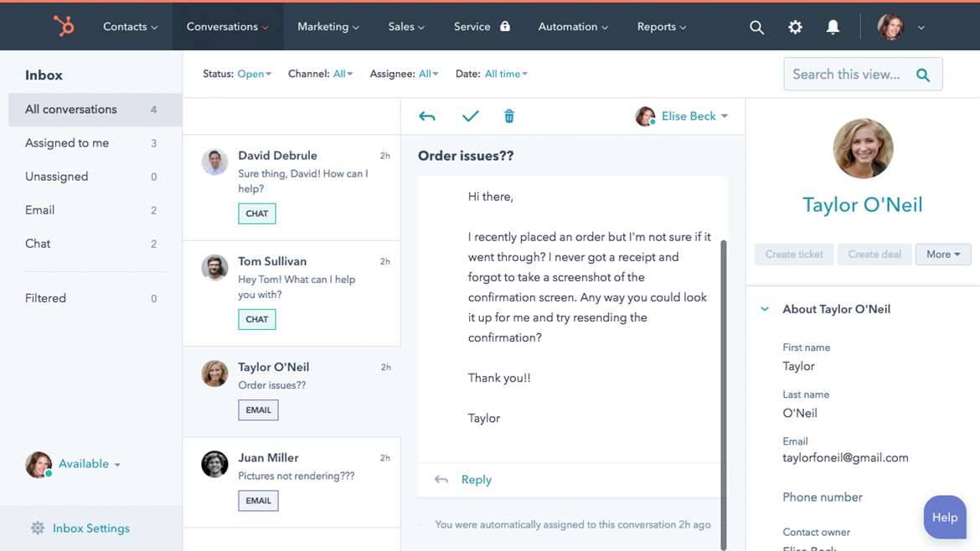This screenshot has width=980, height=551.
Task: Delete the conversation using the trash icon
Action: tap(508, 116)
